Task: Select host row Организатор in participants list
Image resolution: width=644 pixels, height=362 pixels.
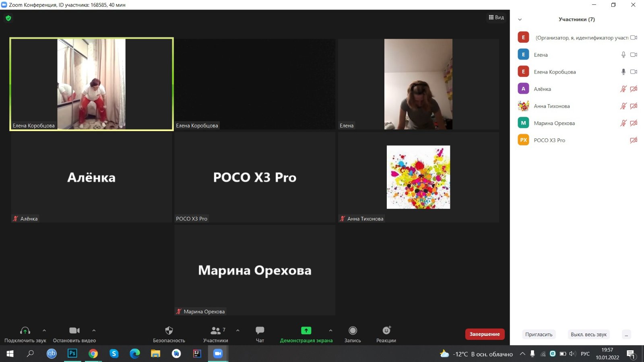Action: point(577,37)
